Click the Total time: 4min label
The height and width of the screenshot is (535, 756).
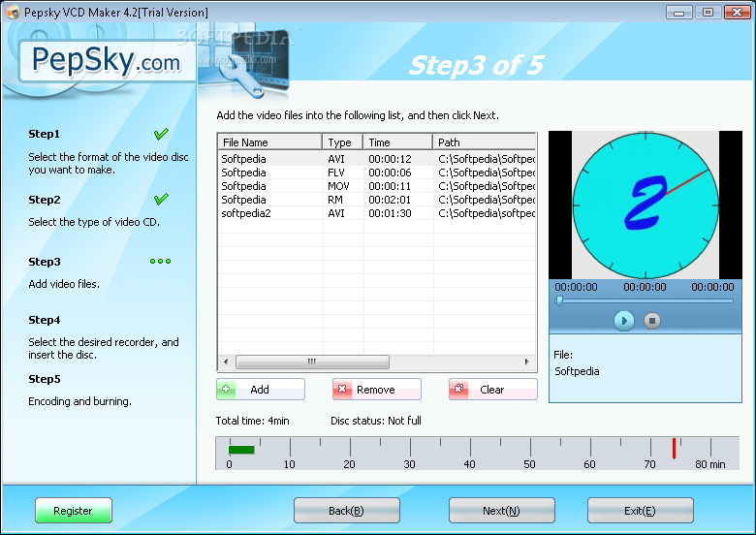click(x=252, y=421)
